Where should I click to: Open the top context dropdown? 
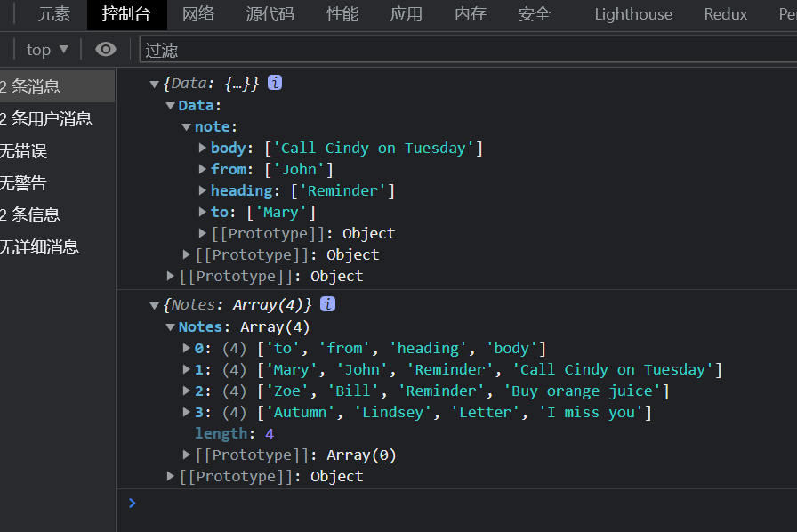click(x=47, y=49)
